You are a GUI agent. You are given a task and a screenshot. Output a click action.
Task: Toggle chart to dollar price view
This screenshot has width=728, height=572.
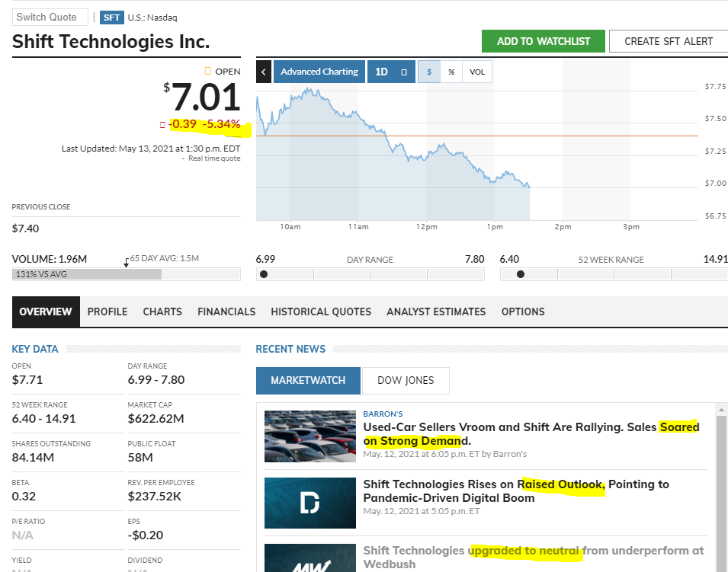click(429, 72)
